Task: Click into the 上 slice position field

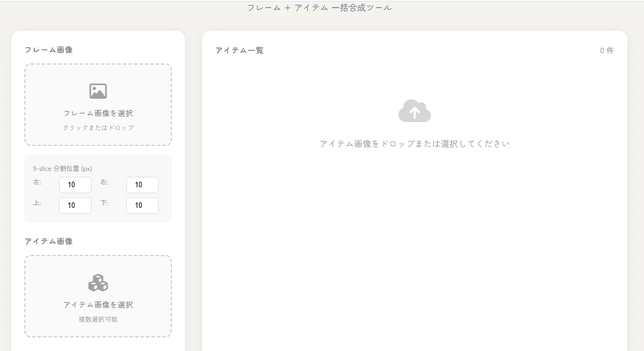Action: (x=75, y=206)
